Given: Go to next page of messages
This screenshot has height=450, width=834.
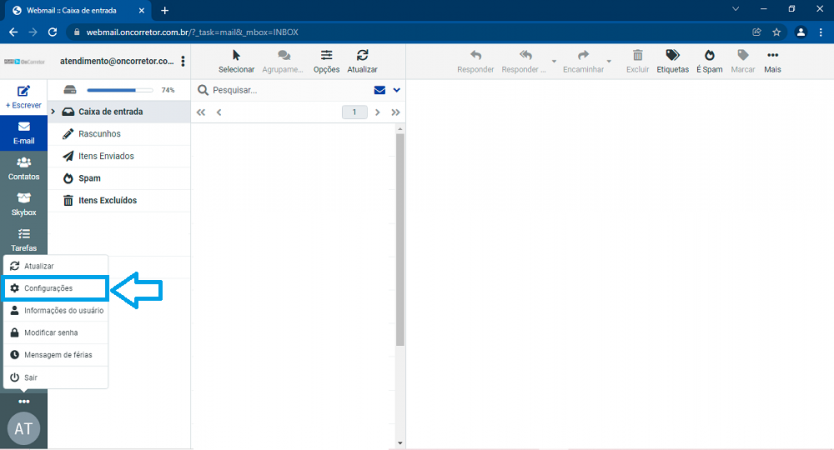Looking at the screenshot, I should click(x=377, y=112).
